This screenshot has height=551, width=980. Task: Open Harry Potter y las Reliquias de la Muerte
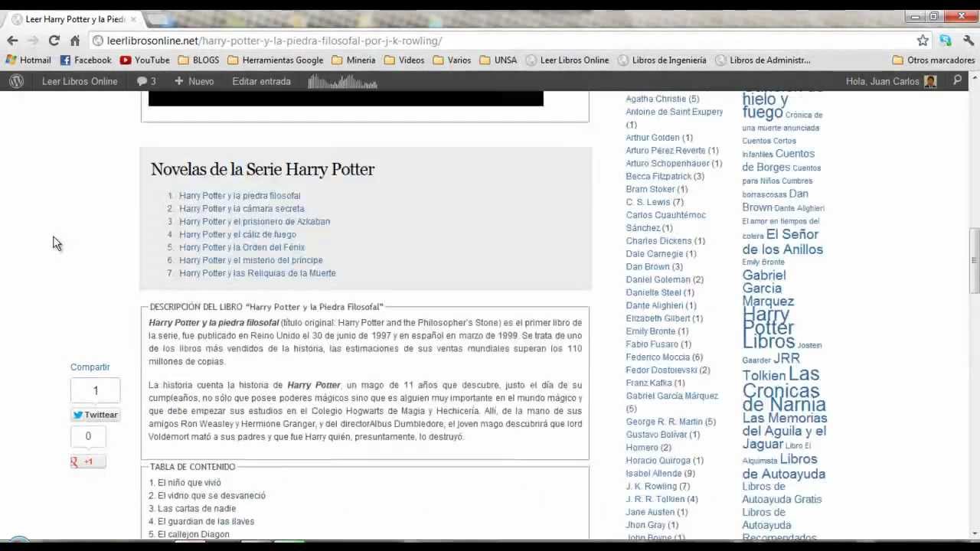click(257, 273)
